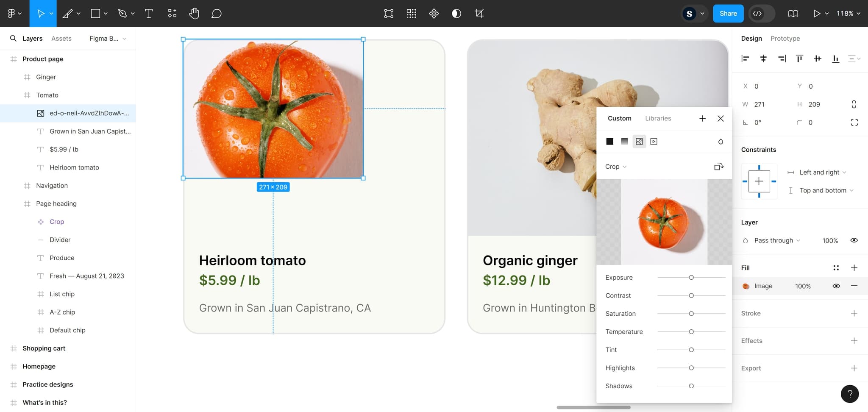Select the Rectangle shape tool
868x412 pixels.
95,13
